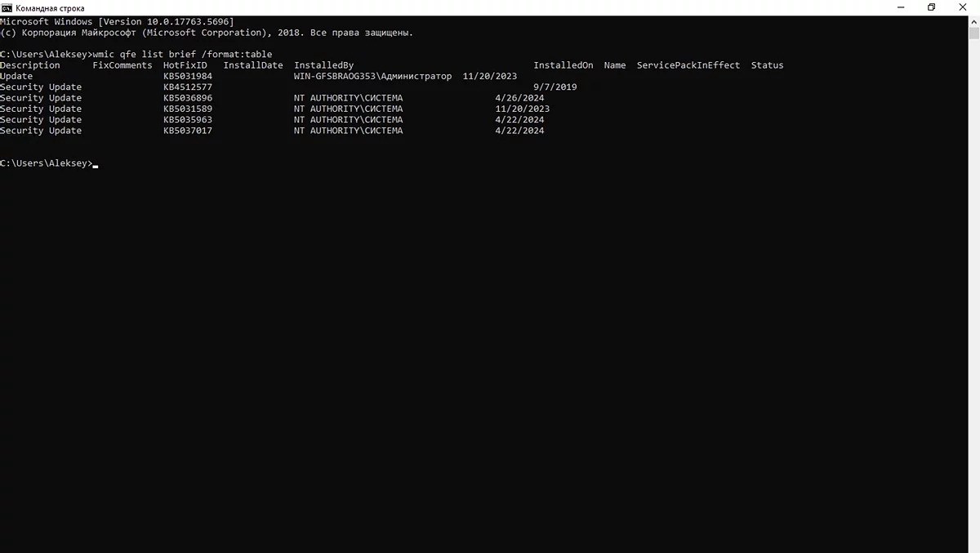Image resolution: width=980 pixels, height=553 pixels.
Task: Click the FixComments column header
Action: click(x=122, y=65)
